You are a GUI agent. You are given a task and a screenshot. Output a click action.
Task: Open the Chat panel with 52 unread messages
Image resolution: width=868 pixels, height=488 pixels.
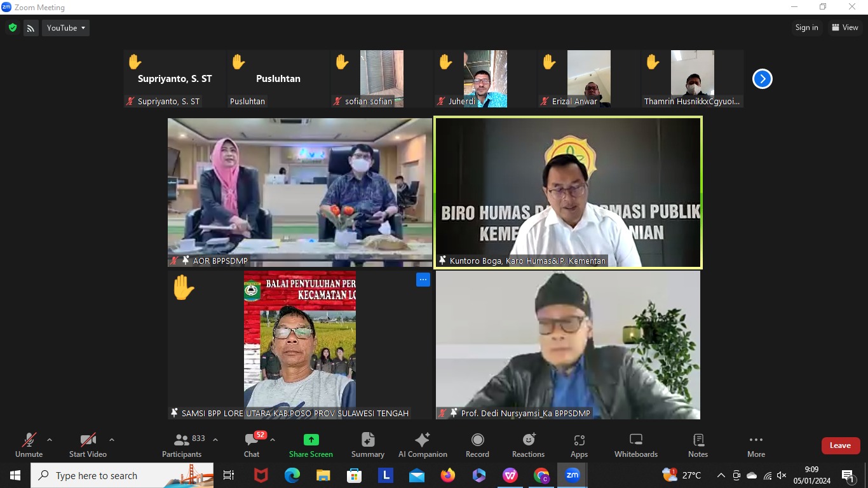point(251,445)
